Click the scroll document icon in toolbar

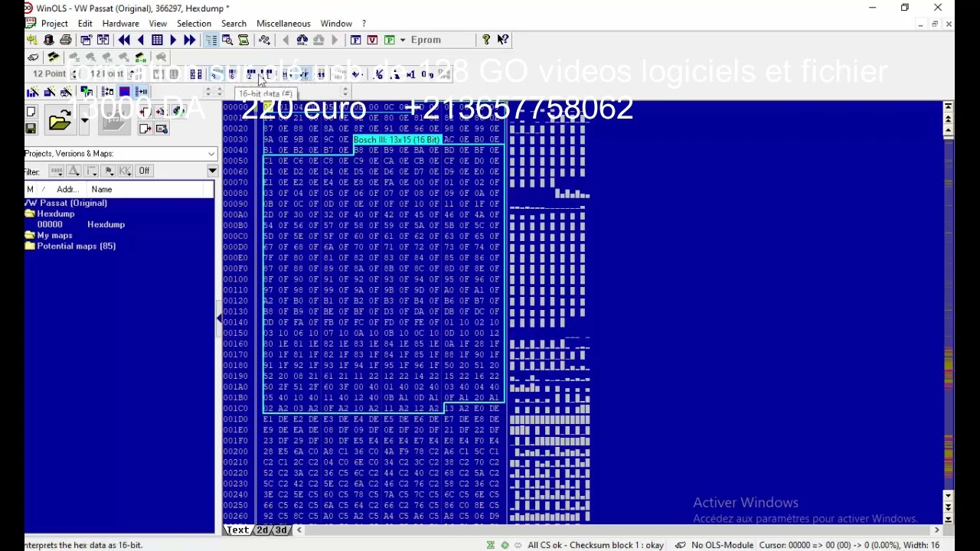click(243, 40)
